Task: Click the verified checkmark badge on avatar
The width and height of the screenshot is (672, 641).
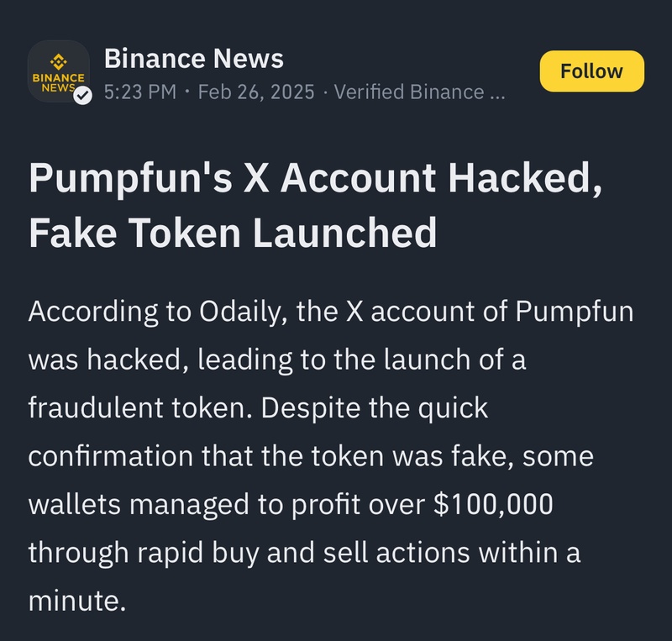Action: click(82, 96)
